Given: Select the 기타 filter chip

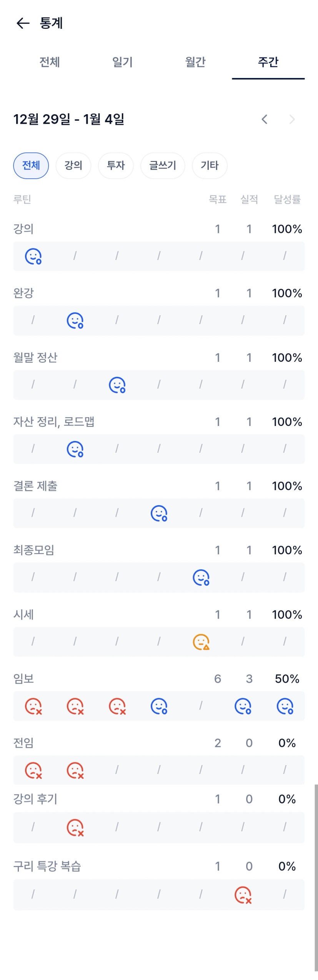Looking at the screenshot, I should (x=210, y=166).
